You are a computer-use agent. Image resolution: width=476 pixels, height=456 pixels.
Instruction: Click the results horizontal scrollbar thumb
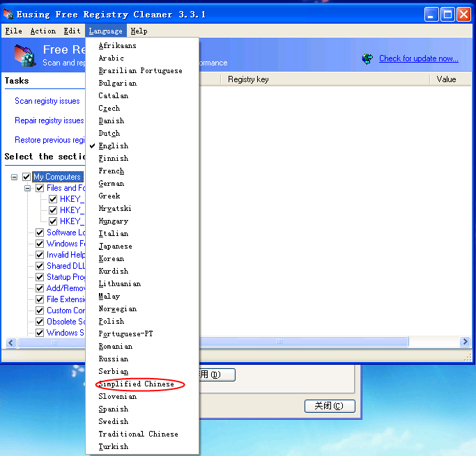(x=304, y=342)
